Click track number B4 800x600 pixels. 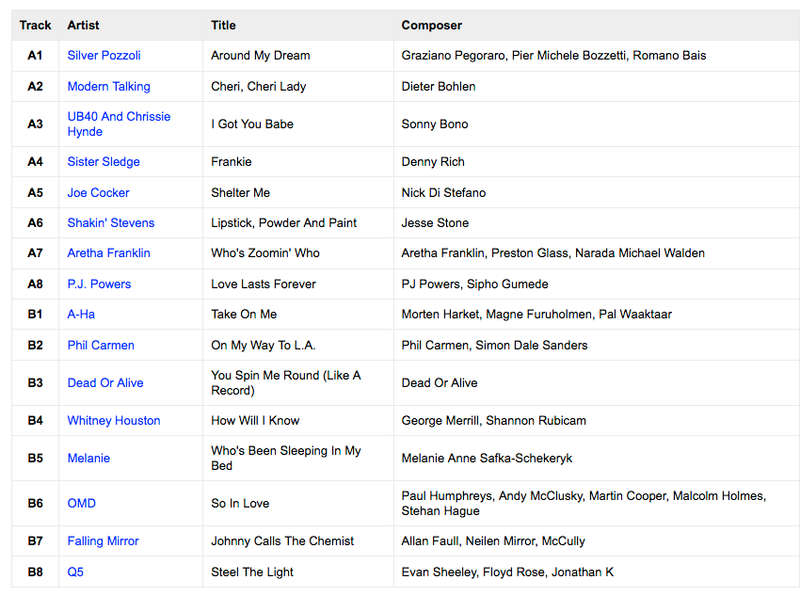coord(35,421)
